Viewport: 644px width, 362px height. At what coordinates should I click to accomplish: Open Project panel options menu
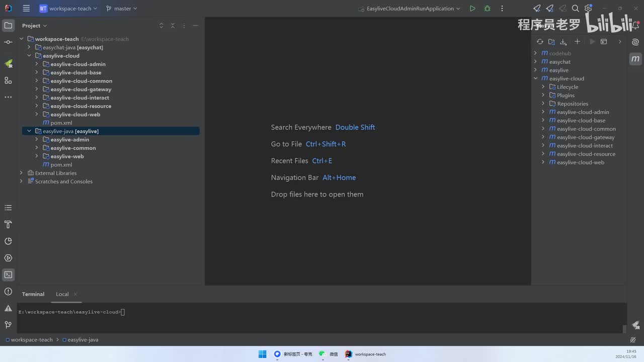(x=184, y=26)
